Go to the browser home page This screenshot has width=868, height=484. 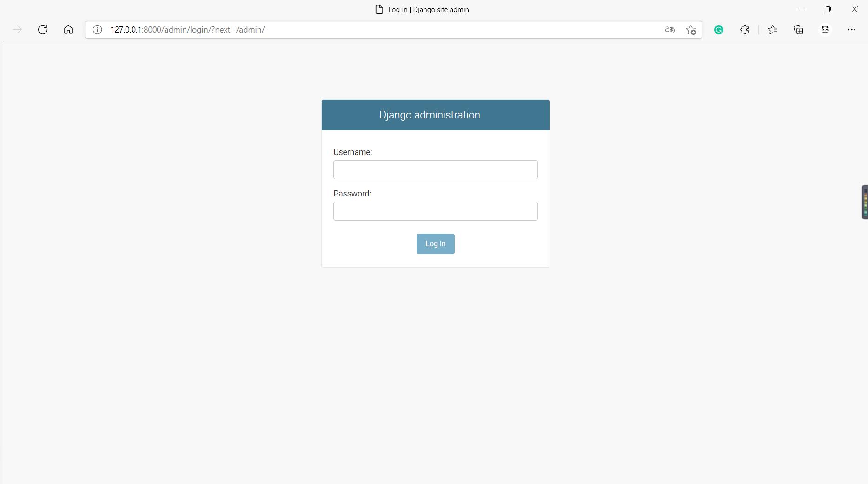68,30
